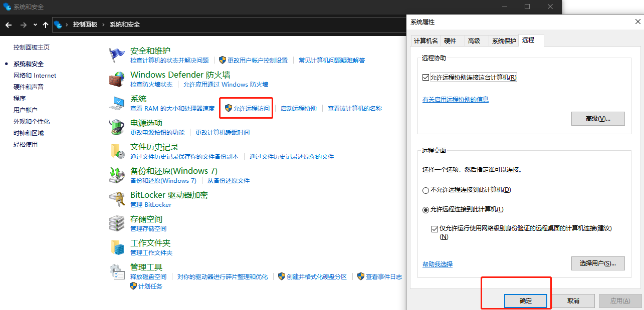Click the 文件历史记录 folder icon

point(117,151)
